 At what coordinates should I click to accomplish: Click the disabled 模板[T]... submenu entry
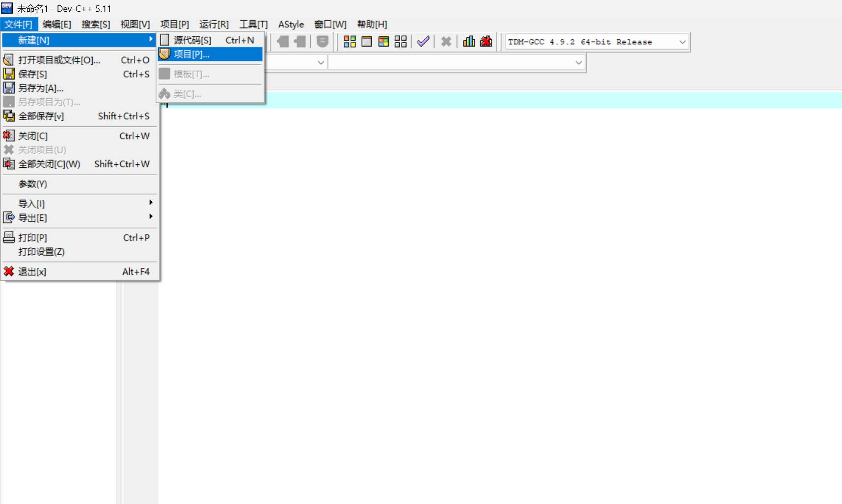click(210, 74)
